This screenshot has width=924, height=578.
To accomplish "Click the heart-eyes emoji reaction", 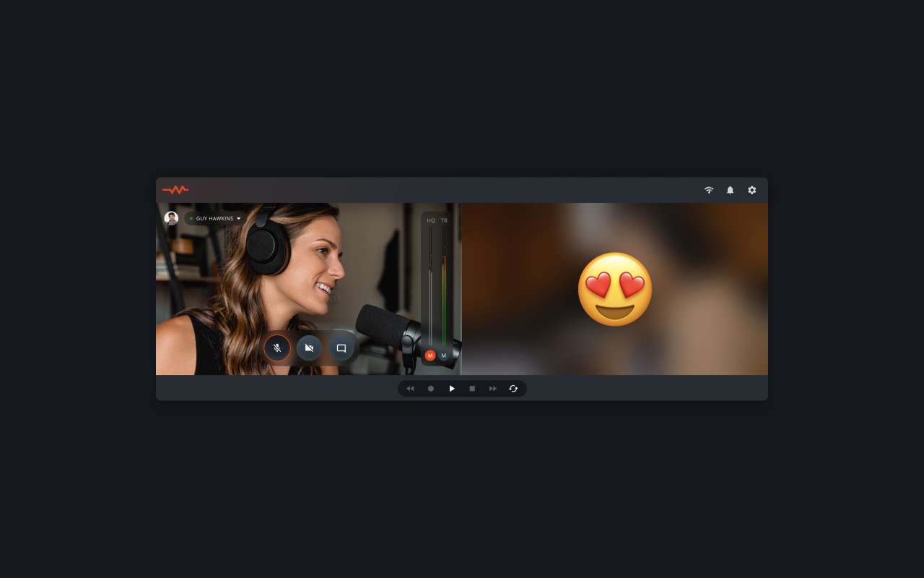I will click(615, 289).
